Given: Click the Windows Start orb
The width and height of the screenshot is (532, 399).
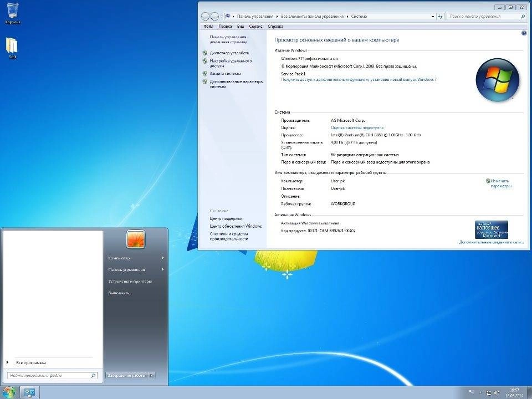Looking at the screenshot, I should (x=9, y=392).
